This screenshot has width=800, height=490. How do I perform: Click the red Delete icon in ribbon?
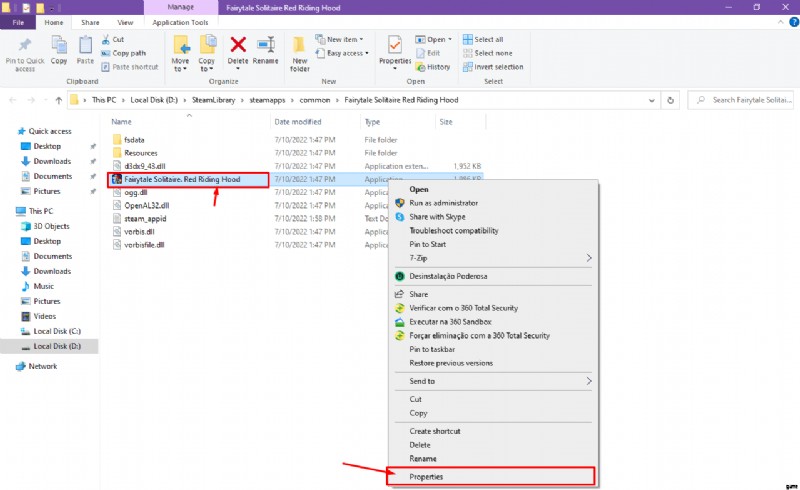(239, 46)
